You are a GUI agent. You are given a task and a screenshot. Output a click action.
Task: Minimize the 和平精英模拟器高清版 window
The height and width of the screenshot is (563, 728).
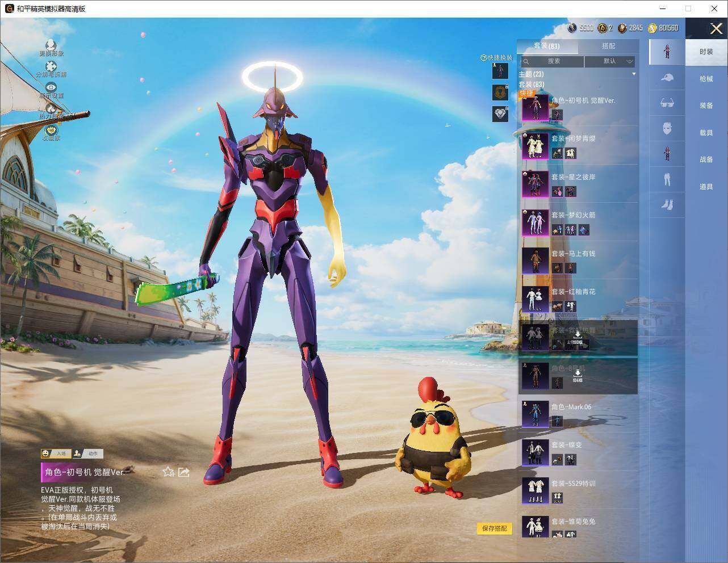pyautogui.click(x=663, y=9)
